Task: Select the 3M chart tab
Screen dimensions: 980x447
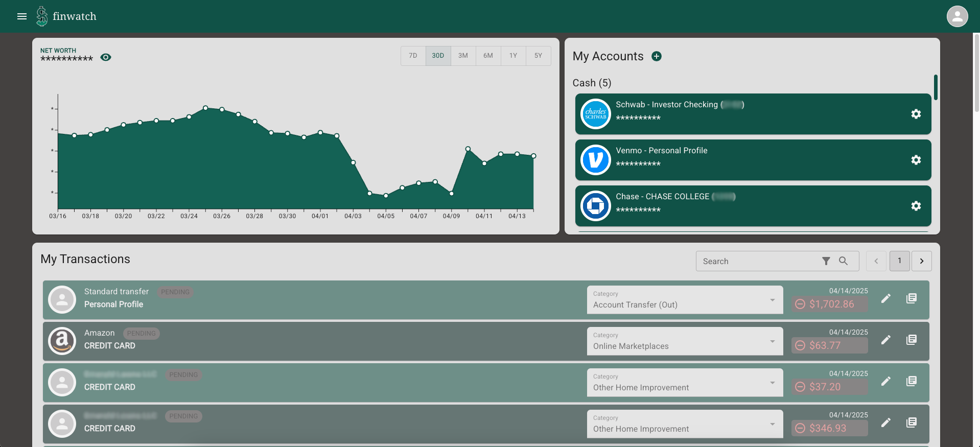Action: click(463, 56)
